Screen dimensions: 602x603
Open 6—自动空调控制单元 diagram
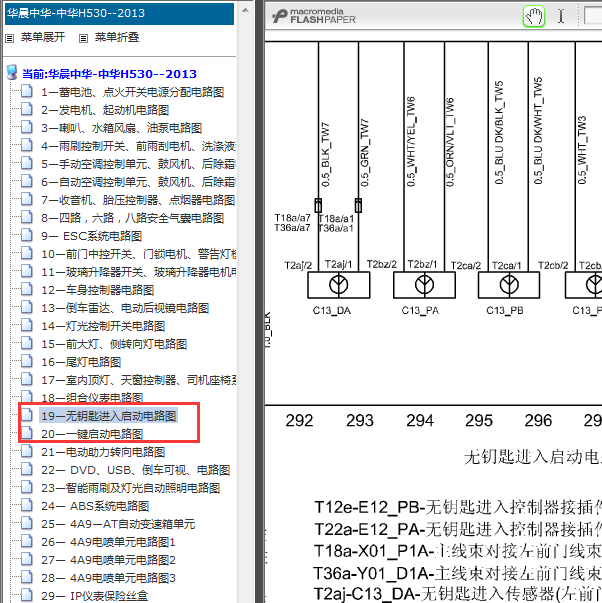coord(138,182)
